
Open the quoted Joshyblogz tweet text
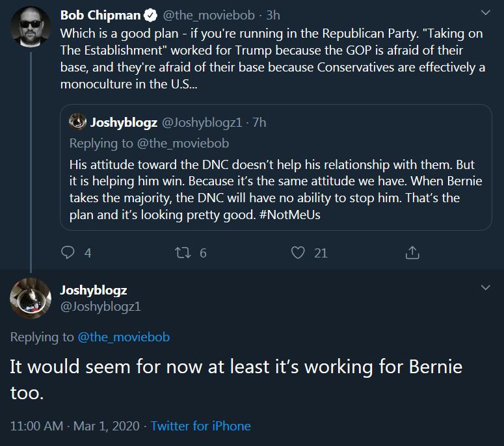(276, 190)
